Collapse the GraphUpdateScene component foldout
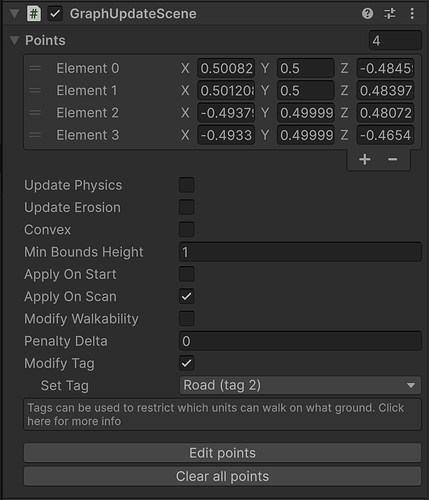 pos(14,14)
